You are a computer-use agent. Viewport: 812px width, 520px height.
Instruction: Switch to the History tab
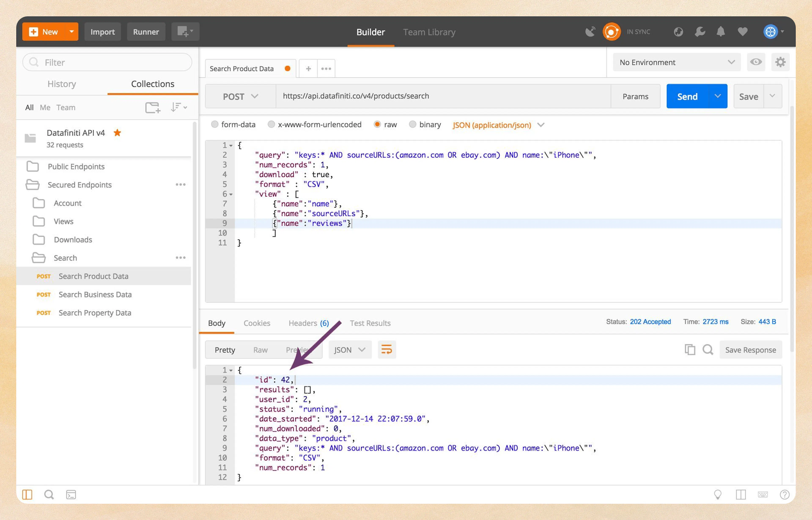click(62, 84)
